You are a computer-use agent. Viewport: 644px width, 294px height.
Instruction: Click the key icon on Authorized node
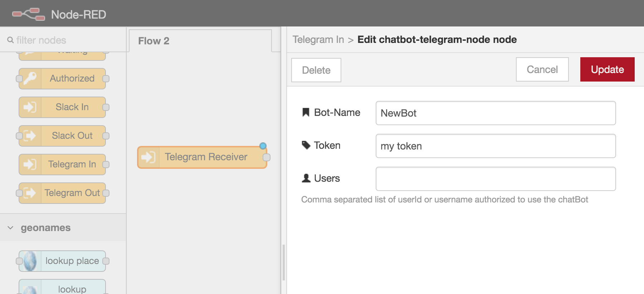(x=30, y=79)
